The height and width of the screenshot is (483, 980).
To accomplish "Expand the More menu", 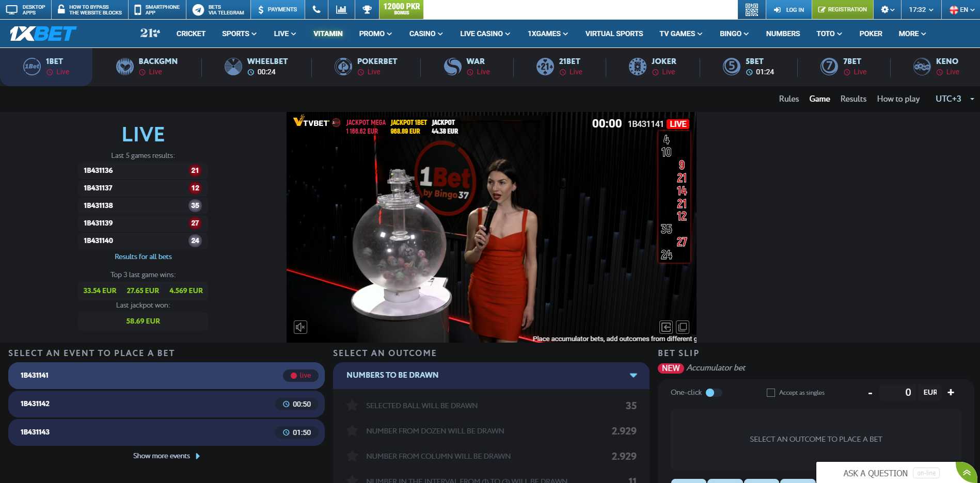I will click(x=912, y=34).
